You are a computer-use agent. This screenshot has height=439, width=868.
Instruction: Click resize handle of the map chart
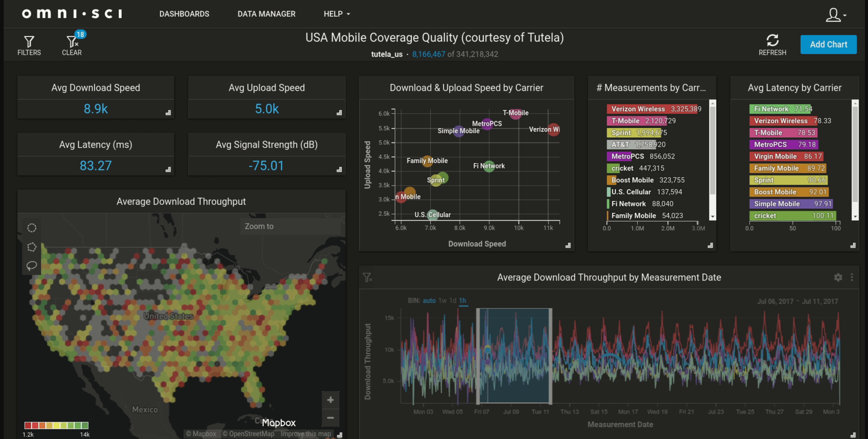tap(340, 435)
